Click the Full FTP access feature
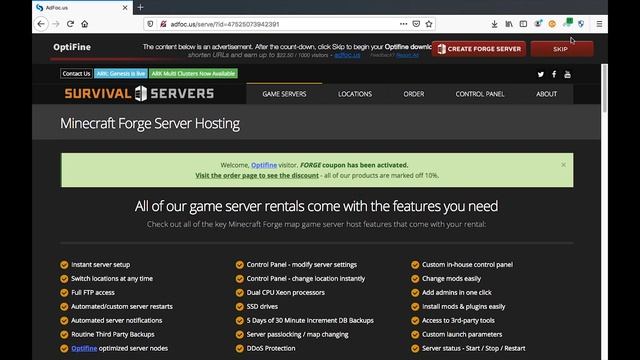The image size is (640, 360). [93, 292]
